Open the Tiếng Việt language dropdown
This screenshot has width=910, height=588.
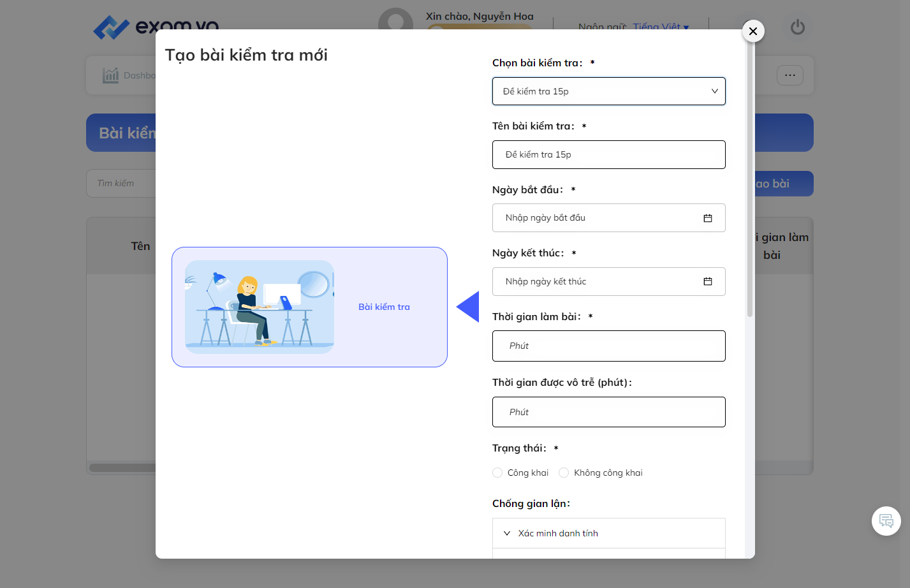[x=661, y=27]
